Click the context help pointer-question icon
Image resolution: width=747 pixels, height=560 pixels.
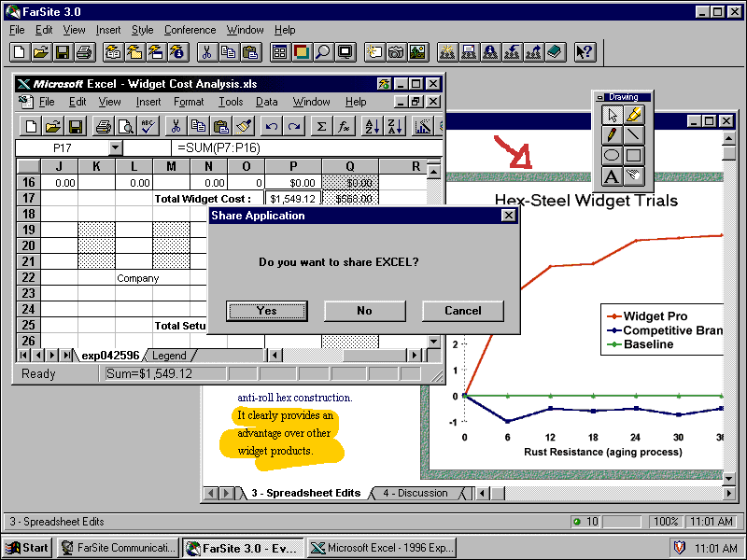(x=585, y=52)
